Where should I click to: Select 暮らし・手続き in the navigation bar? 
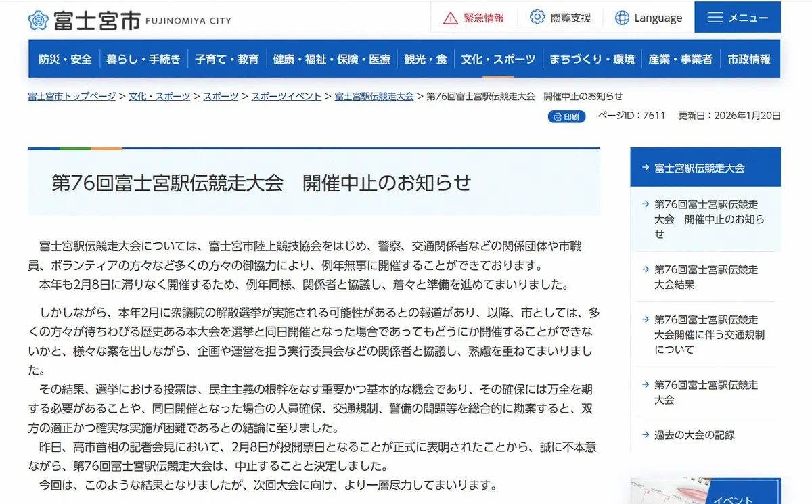click(x=143, y=60)
